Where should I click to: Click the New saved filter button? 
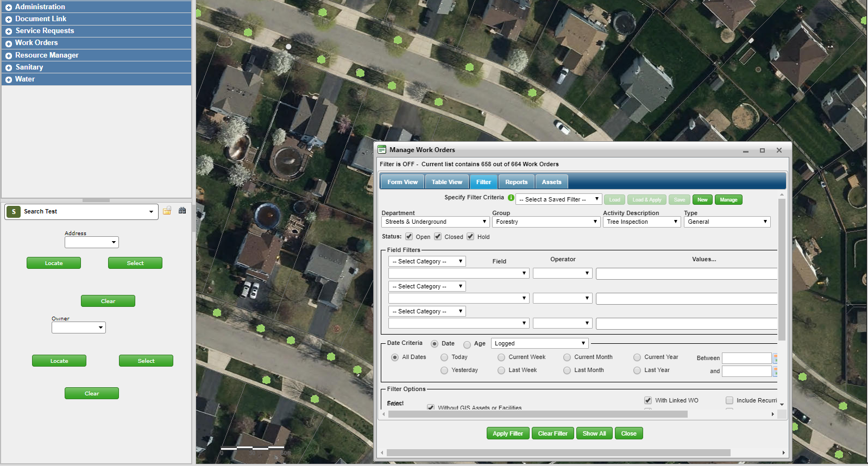click(702, 200)
